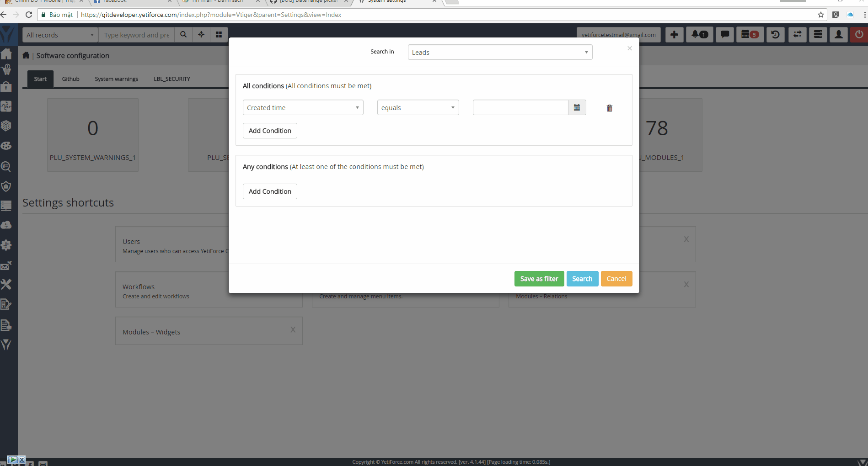Viewport: 868px width, 466px height.
Task: Click the plus quick-create icon
Action: coord(674,35)
